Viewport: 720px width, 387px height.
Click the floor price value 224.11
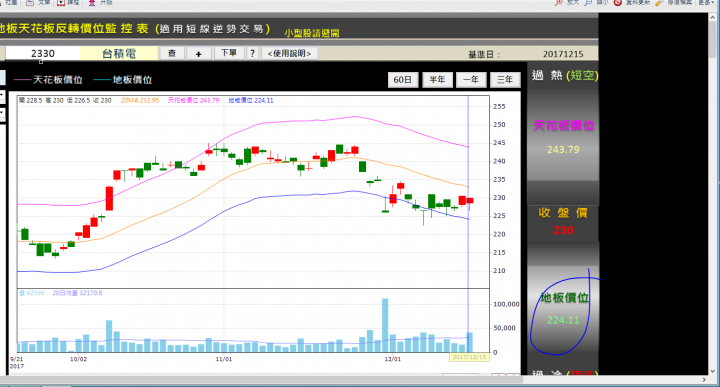coord(563,320)
